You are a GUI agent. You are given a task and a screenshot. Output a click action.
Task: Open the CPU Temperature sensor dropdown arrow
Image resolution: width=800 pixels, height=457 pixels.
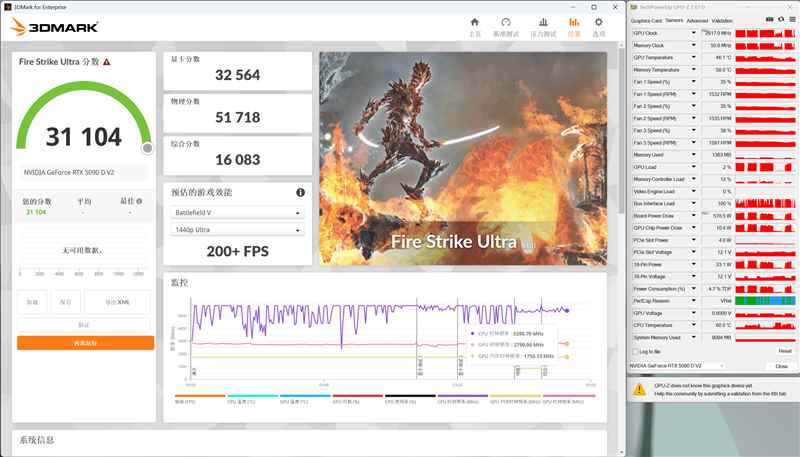[x=693, y=325]
